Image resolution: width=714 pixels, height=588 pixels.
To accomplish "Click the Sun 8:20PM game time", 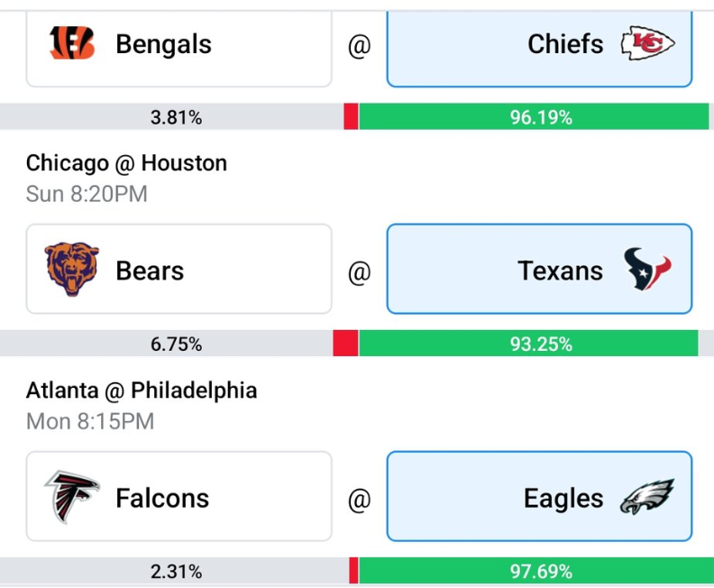I will click(87, 194).
